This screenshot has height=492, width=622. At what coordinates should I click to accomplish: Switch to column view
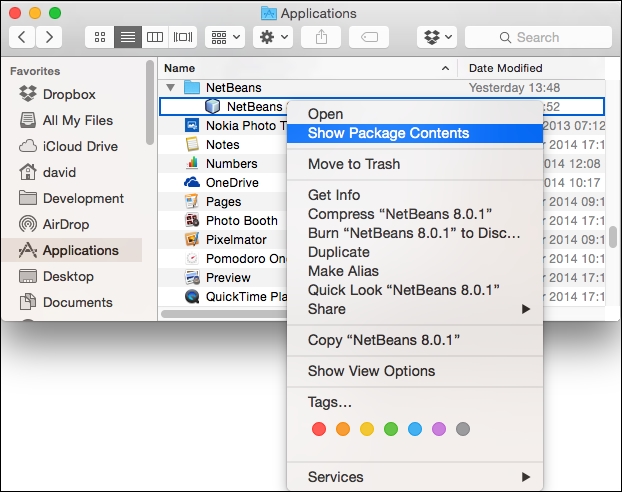click(155, 37)
